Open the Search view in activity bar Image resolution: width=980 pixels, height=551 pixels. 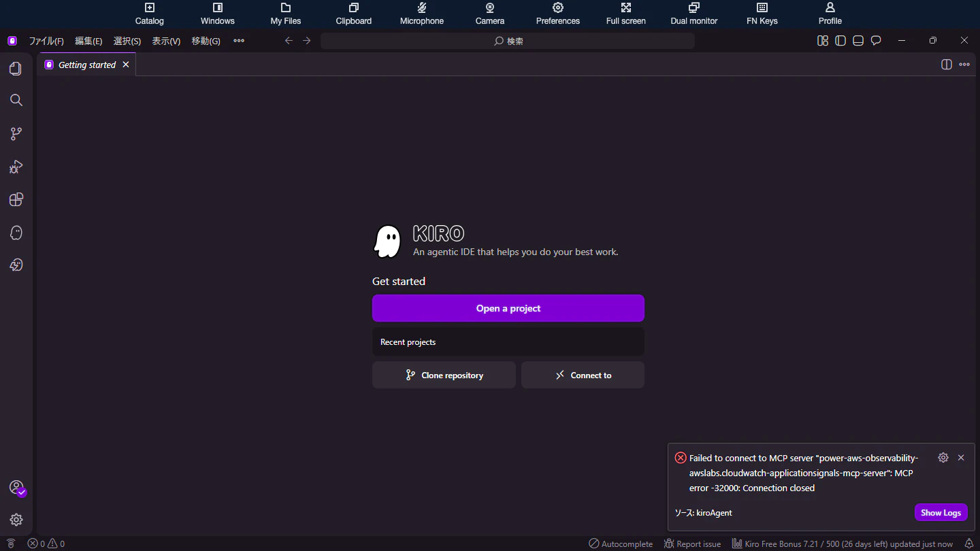(16, 101)
